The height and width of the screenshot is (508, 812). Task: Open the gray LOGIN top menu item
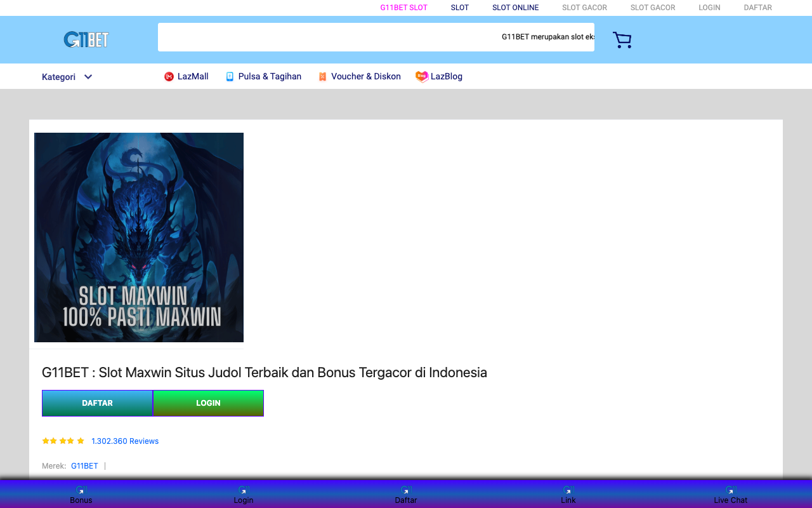[709, 8]
